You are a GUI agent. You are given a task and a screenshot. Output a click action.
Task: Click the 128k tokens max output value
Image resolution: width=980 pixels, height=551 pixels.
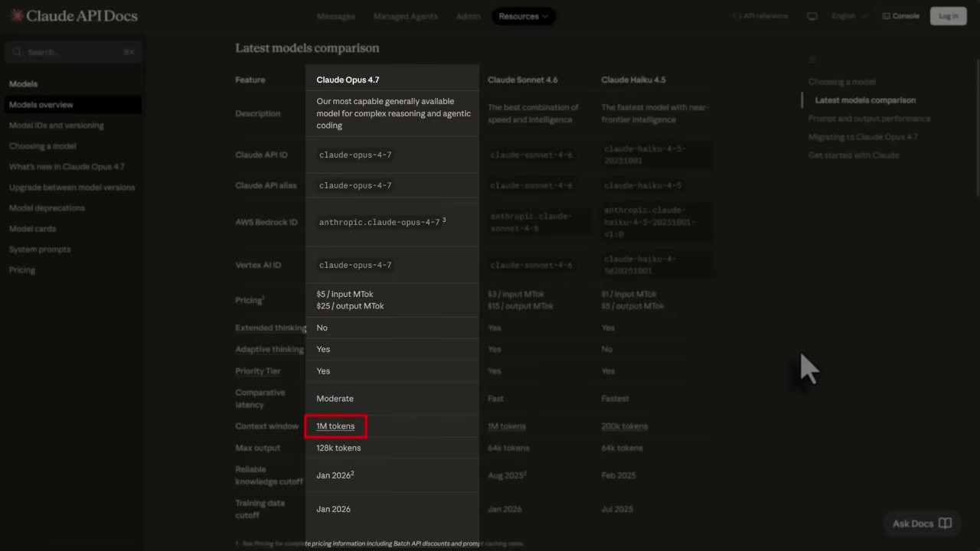[338, 448]
